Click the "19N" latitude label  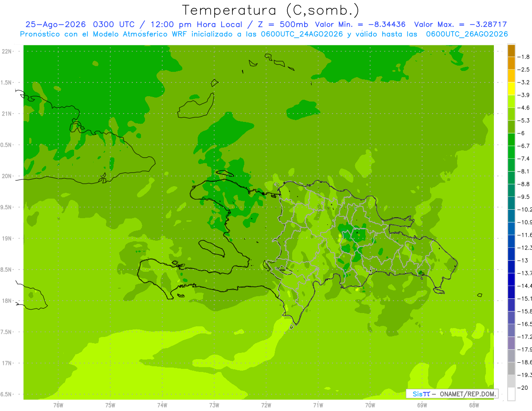[7, 239]
